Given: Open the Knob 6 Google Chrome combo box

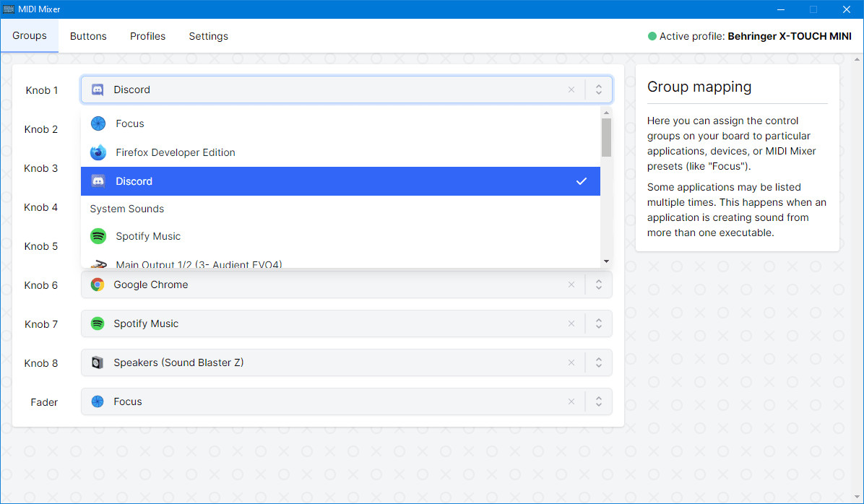Looking at the screenshot, I should (x=346, y=284).
